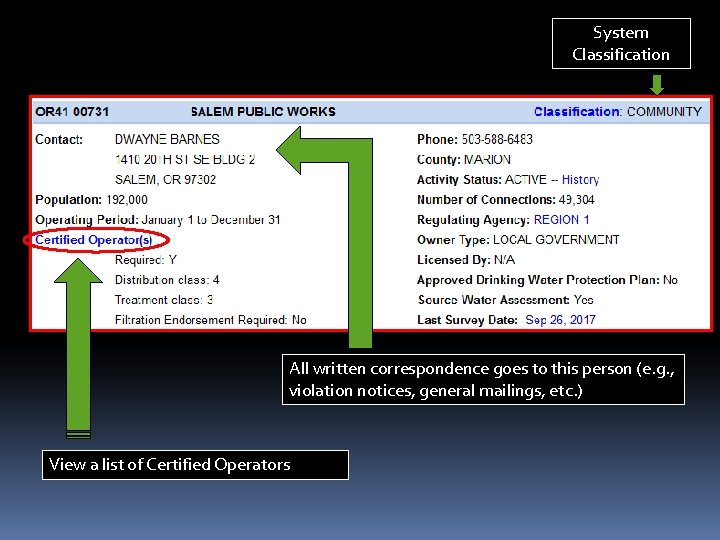Open the Sep 26, 2017 survey date link
This screenshot has height=540, width=720.
560,320
